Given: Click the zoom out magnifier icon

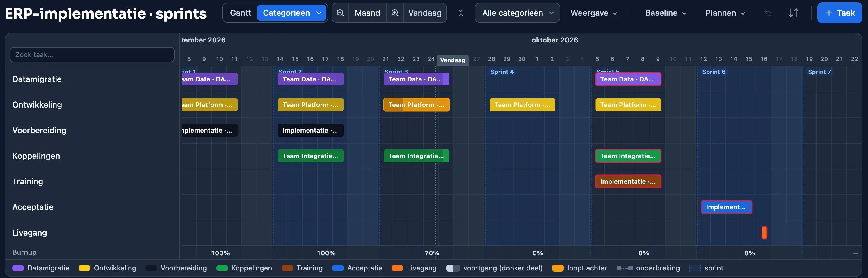Looking at the screenshot, I should [x=340, y=13].
